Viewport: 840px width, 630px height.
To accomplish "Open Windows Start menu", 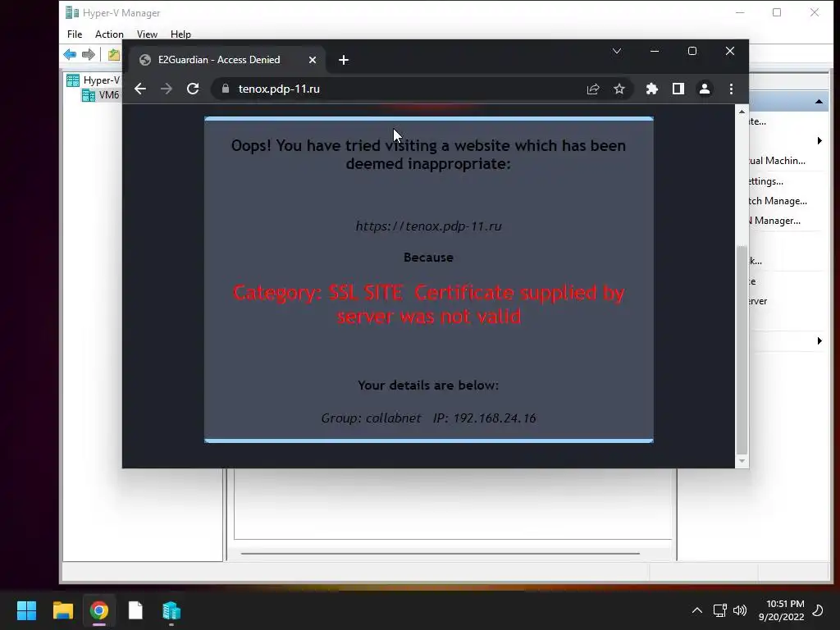I will click(26, 610).
